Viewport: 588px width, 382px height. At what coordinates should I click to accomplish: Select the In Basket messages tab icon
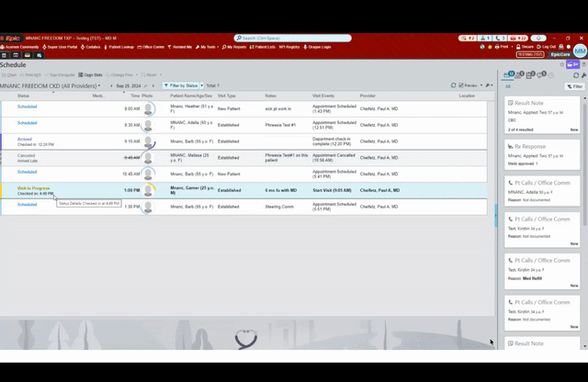[508, 75]
